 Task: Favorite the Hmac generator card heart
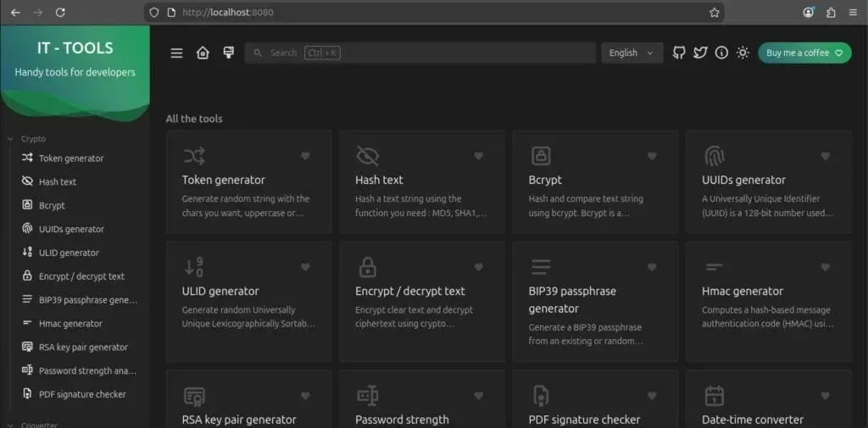pyautogui.click(x=825, y=268)
